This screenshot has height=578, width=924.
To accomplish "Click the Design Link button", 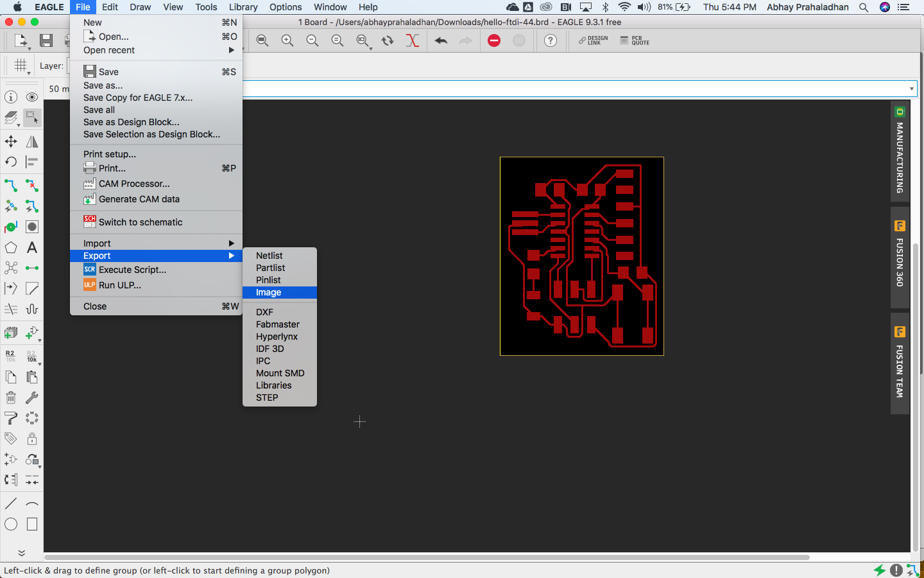I will tap(593, 40).
